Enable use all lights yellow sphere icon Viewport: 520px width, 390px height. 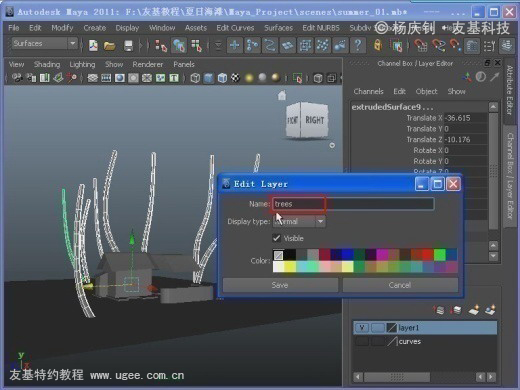tap(249, 78)
